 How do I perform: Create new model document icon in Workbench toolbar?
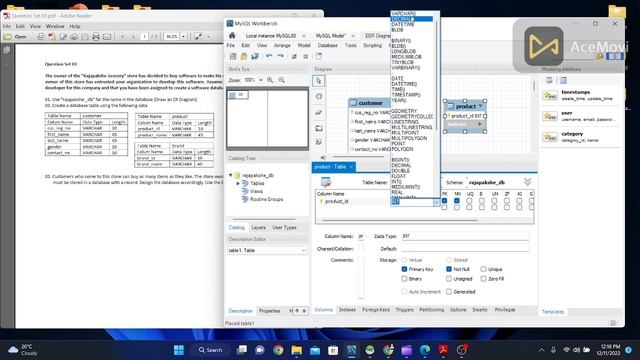click(233, 56)
